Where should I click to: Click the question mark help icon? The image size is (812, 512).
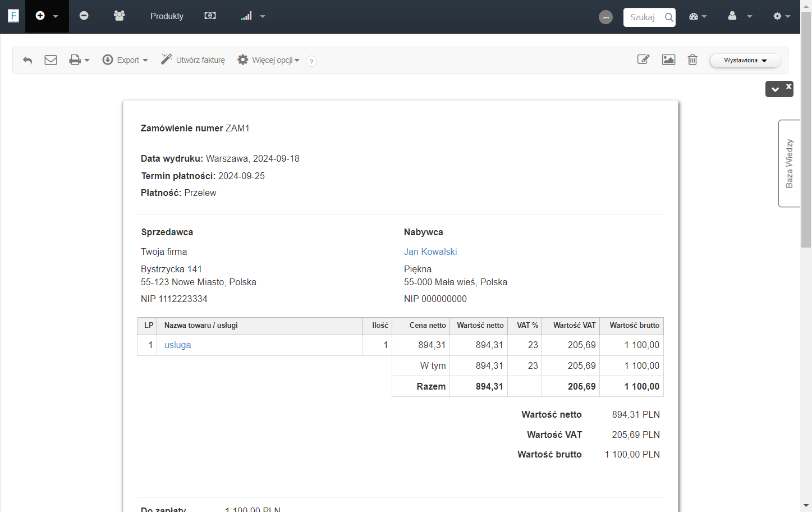pos(311,61)
